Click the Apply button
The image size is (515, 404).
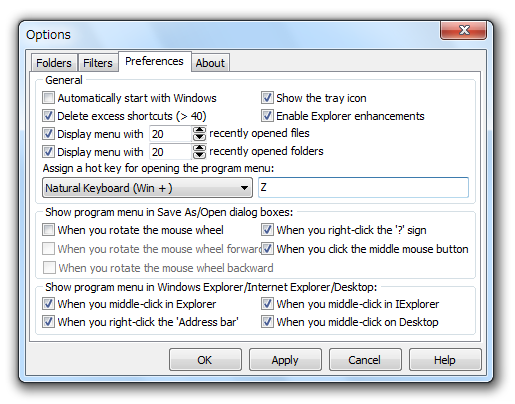285,360
